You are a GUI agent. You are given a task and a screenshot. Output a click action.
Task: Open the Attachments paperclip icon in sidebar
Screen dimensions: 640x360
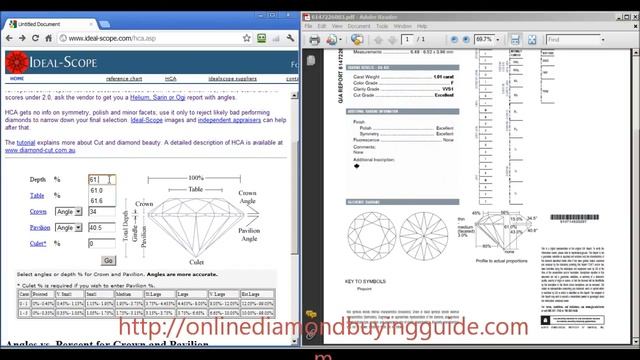[x=311, y=334]
